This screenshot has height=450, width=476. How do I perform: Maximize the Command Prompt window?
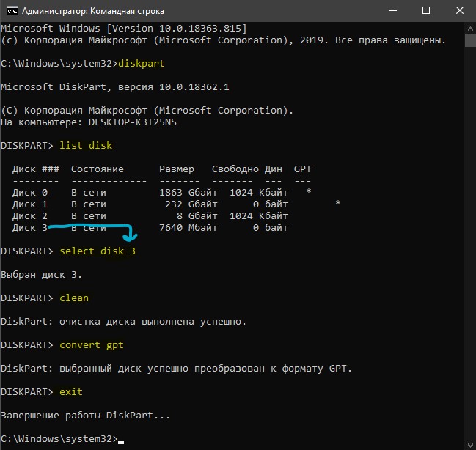[426, 10]
